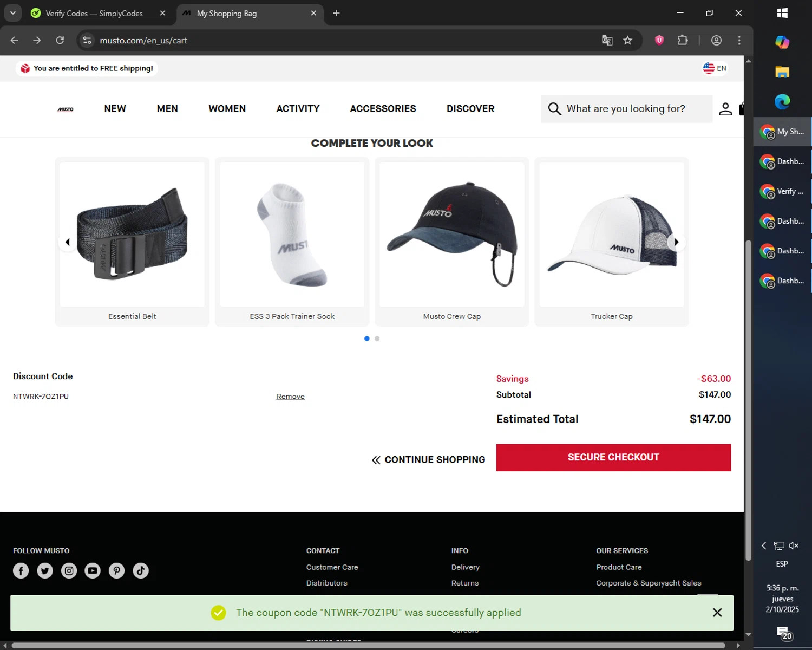
Task: Remove the NTWRK-7OZ1PU discount code
Action: 291,396
